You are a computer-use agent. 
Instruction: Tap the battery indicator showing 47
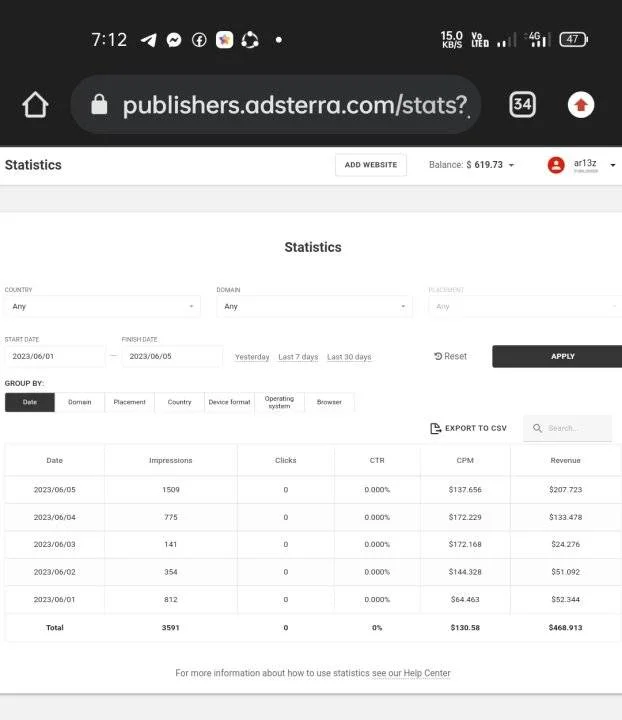point(573,39)
